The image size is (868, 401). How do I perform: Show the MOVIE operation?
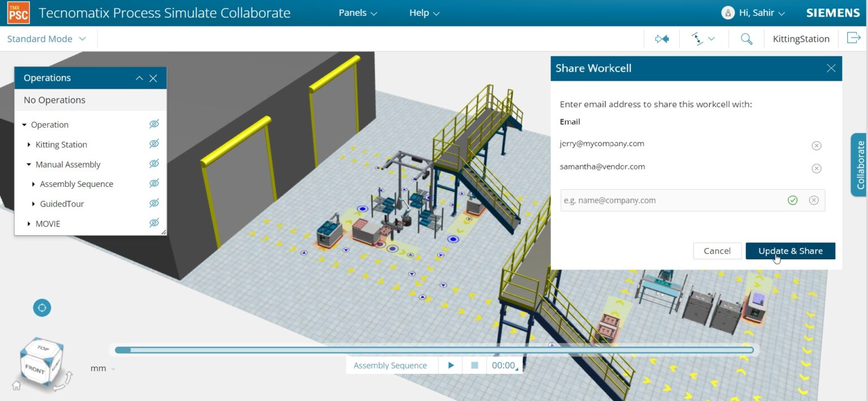point(154,223)
